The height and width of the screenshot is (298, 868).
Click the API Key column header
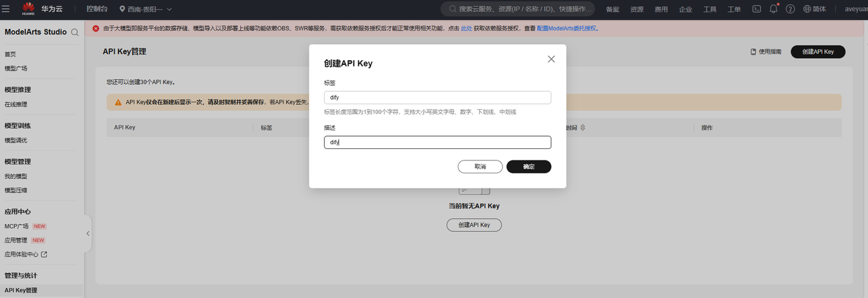tap(125, 127)
